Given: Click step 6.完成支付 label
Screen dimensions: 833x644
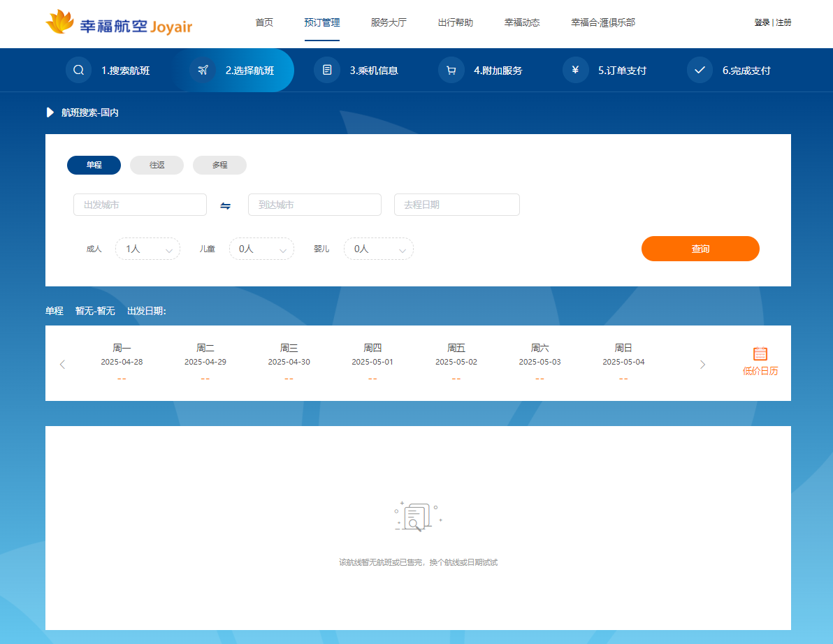Looking at the screenshot, I should pos(746,71).
